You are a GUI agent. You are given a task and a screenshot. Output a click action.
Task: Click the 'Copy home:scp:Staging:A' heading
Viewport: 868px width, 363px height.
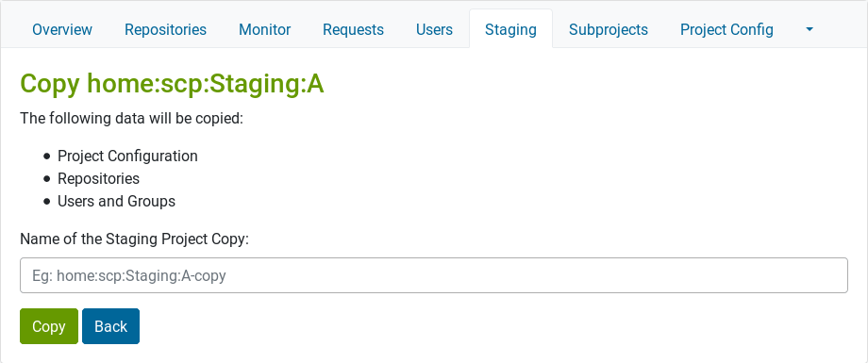(172, 84)
